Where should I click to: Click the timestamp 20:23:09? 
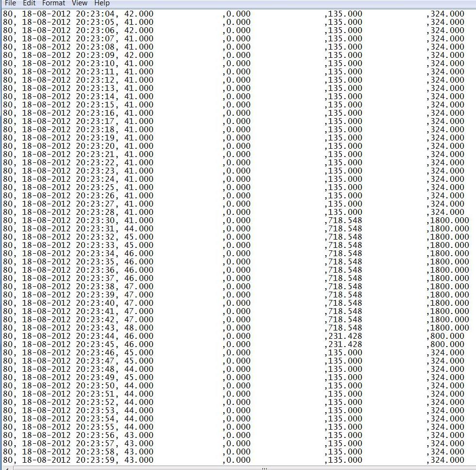tap(95, 55)
